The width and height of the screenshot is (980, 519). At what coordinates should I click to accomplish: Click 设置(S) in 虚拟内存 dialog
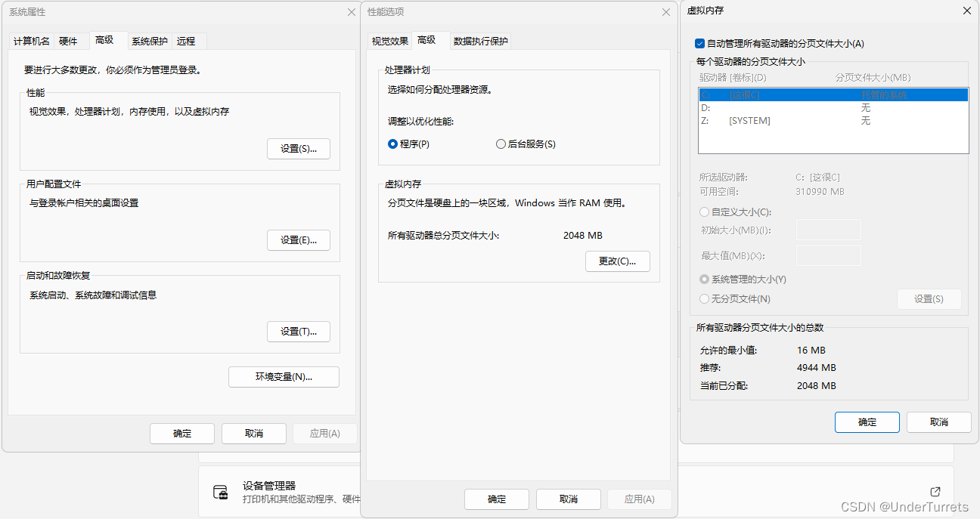click(x=929, y=299)
